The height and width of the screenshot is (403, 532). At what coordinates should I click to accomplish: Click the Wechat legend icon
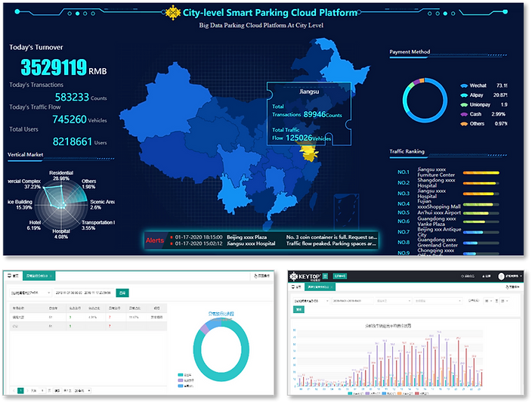tap(464, 86)
